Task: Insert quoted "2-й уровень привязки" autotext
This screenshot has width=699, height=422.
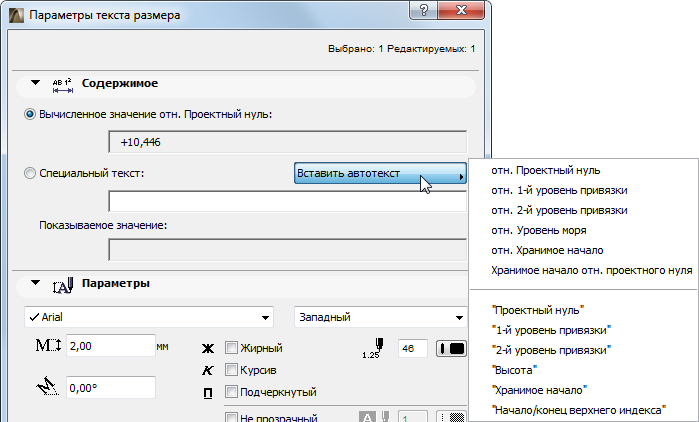Action: tap(551, 350)
